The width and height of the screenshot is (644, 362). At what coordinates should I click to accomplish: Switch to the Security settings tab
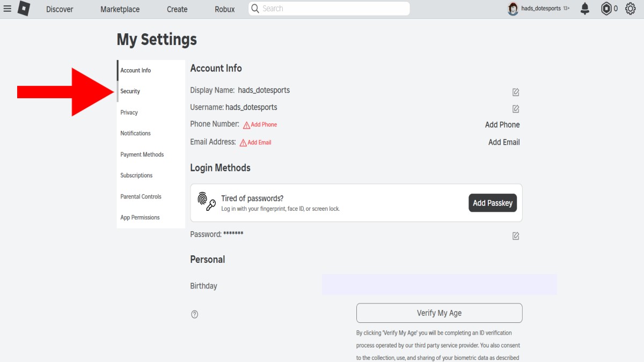[x=130, y=91]
